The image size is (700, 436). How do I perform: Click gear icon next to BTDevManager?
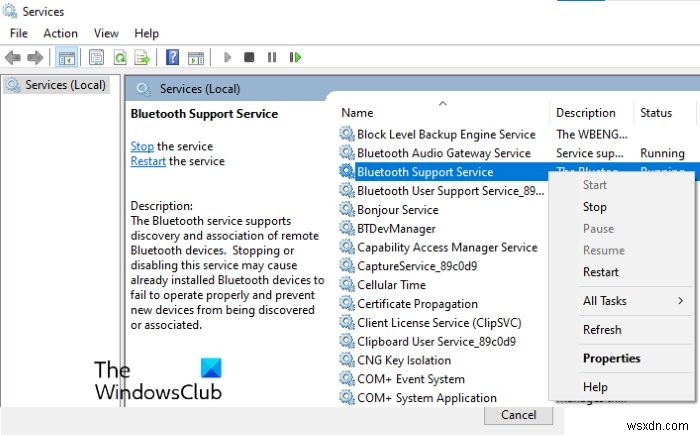tap(346, 228)
